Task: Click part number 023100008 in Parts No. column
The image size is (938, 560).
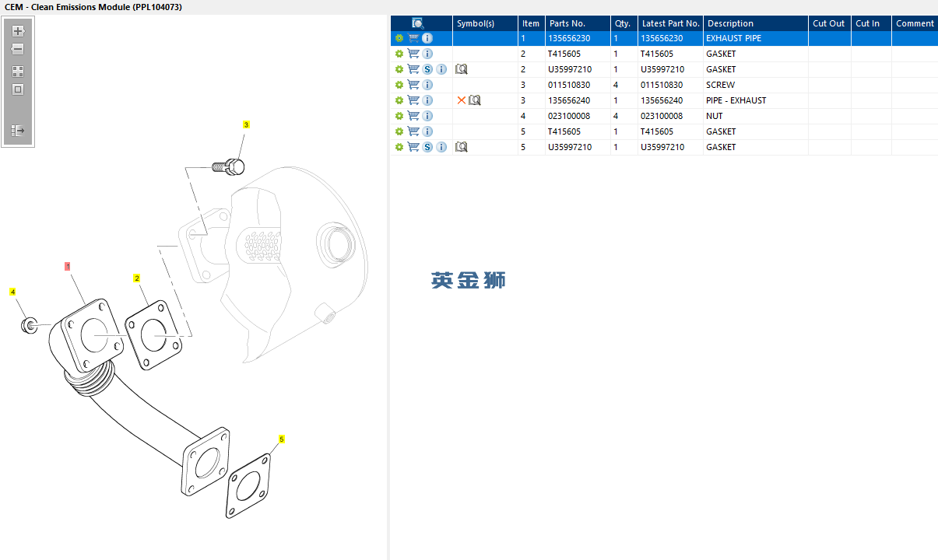Action: [569, 116]
